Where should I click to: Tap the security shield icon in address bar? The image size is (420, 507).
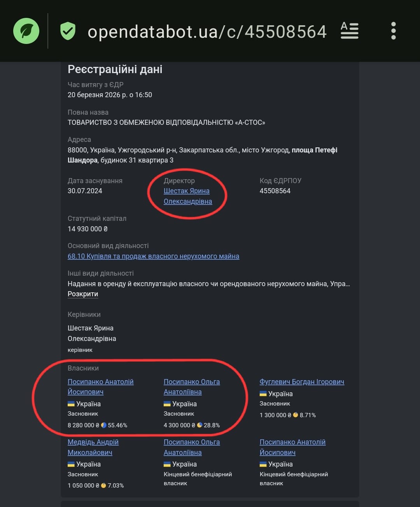click(x=68, y=31)
